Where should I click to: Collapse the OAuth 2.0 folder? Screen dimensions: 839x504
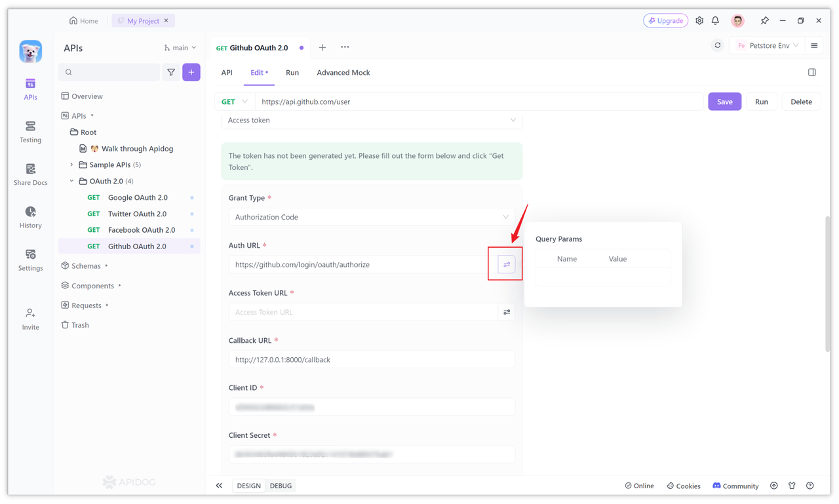coord(71,181)
